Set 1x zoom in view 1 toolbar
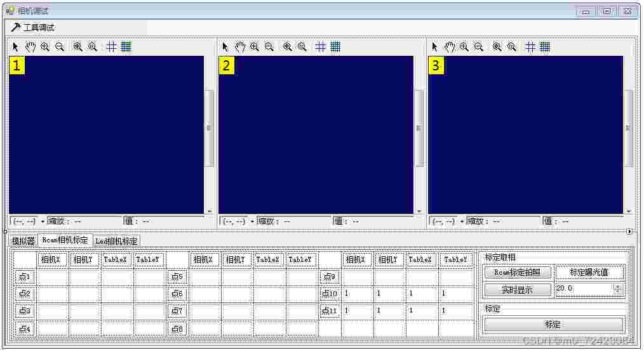644x352 pixels. pyautogui.click(x=93, y=47)
